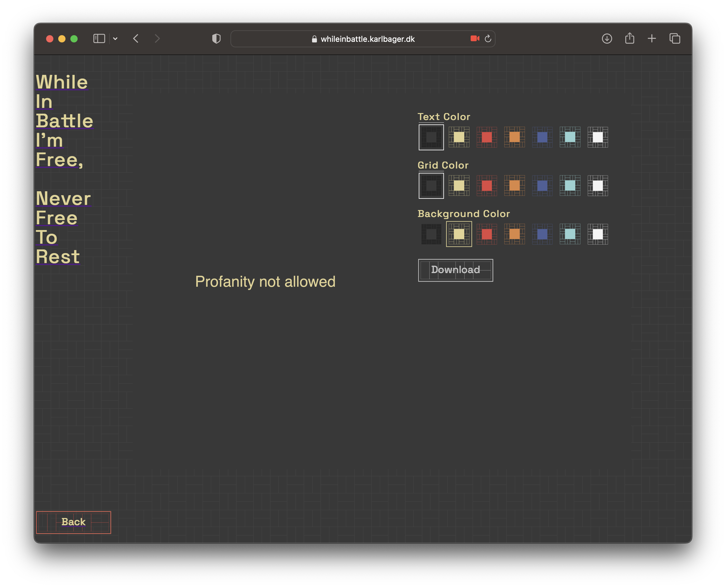The image size is (726, 588).
Task: Toggle the Safari sidebar icon
Action: pos(99,38)
